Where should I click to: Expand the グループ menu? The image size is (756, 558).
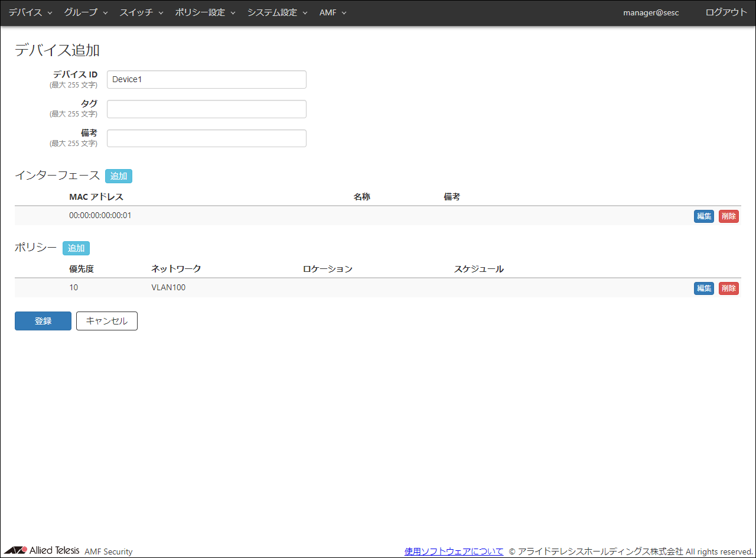[86, 12]
